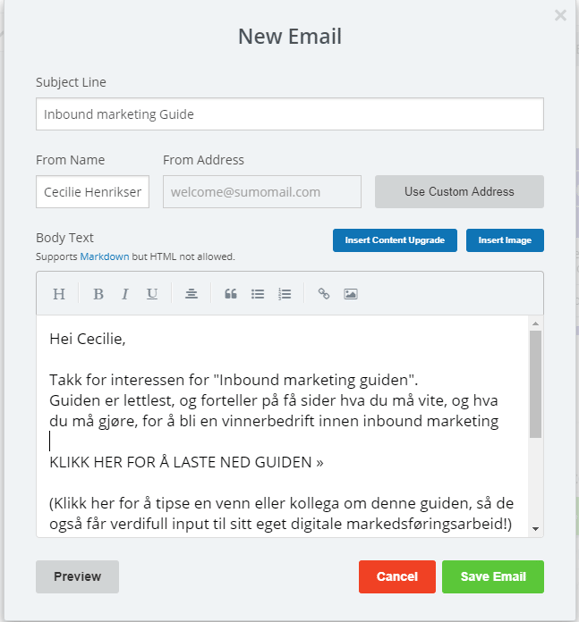Toggle bold formatting in editor toolbar
The height and width of the screenshot is (622, 579).
coord(98,294)
